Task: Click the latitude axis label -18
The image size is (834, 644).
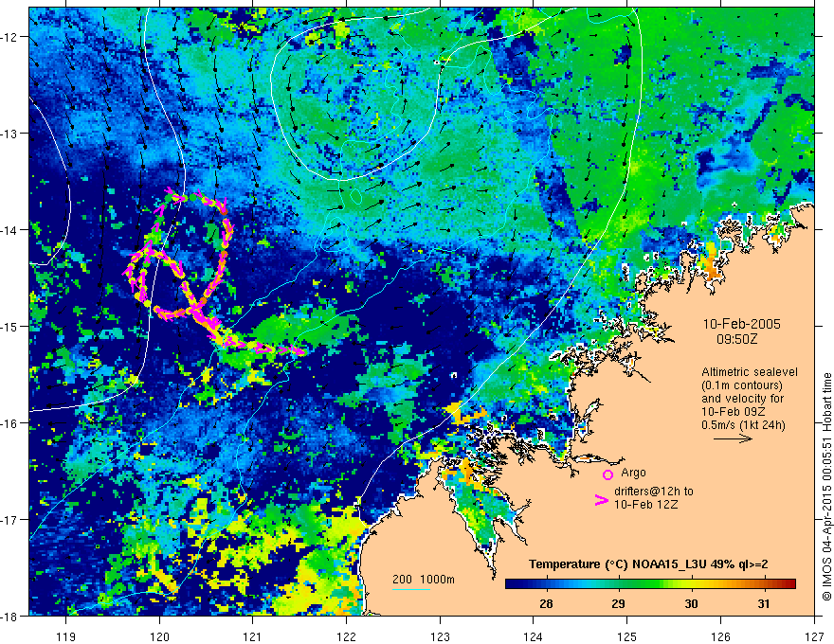Action: tap(10, 616)
